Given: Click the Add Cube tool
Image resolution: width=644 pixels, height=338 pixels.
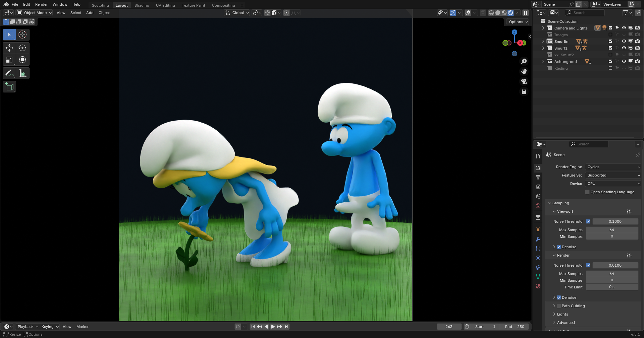Looking at the screenshot, I should (9, 87).
